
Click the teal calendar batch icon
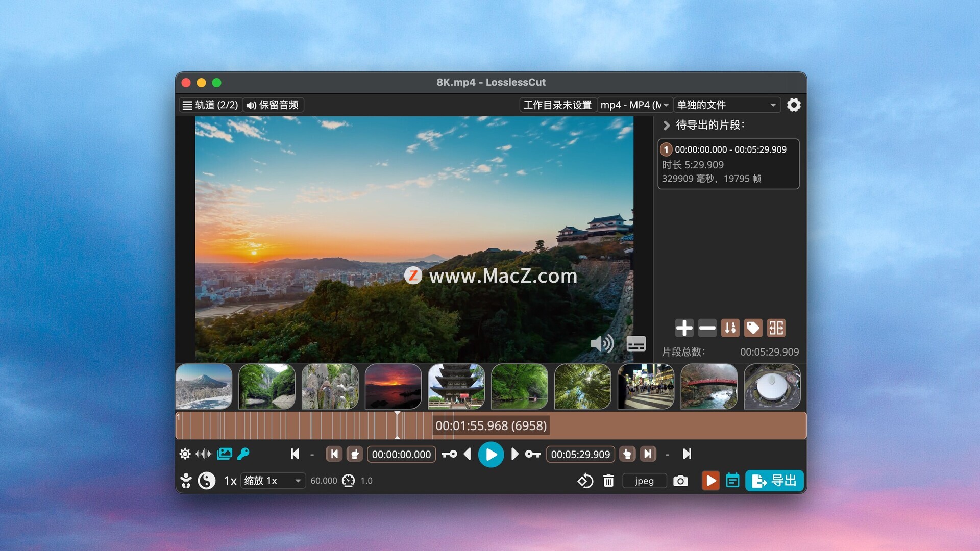[x=732, y=481]
